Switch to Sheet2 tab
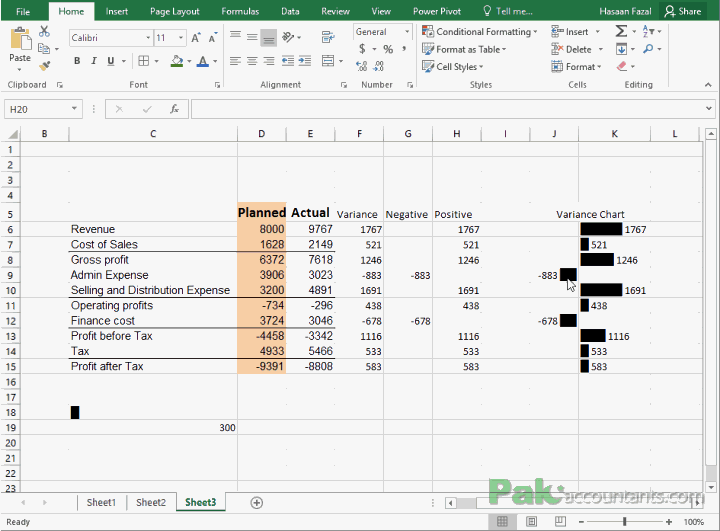This screenshot has width=720, height=531. (x=151, y=502)
